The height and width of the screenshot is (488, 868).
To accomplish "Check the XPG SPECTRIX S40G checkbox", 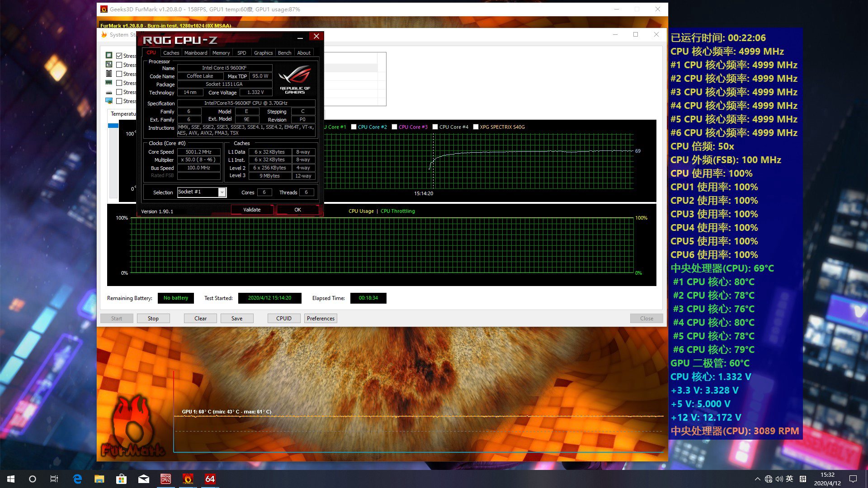I will pyautogui.click(x=476, y=127).
